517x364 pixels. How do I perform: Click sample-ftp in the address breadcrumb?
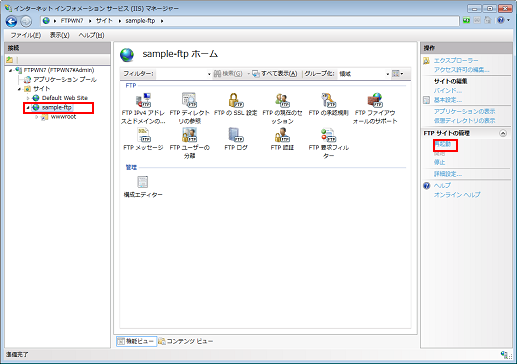coord(140,21)
